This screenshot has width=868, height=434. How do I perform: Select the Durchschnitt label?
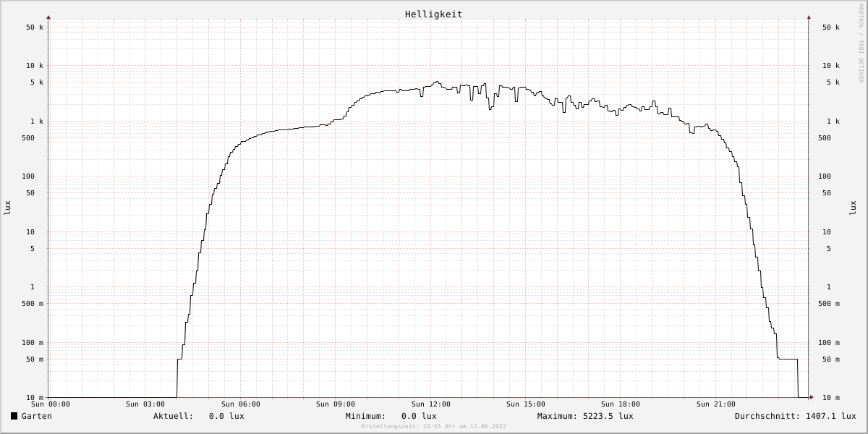767,416
